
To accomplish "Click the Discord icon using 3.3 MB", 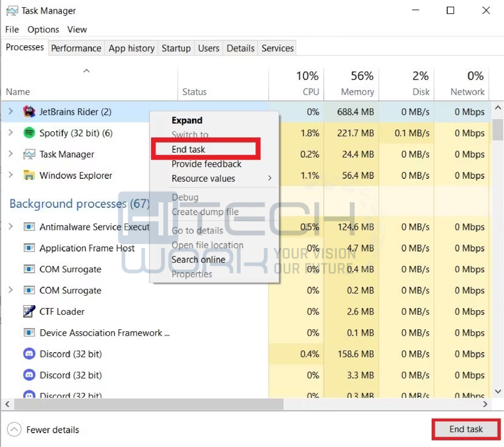I will point(29,375).
